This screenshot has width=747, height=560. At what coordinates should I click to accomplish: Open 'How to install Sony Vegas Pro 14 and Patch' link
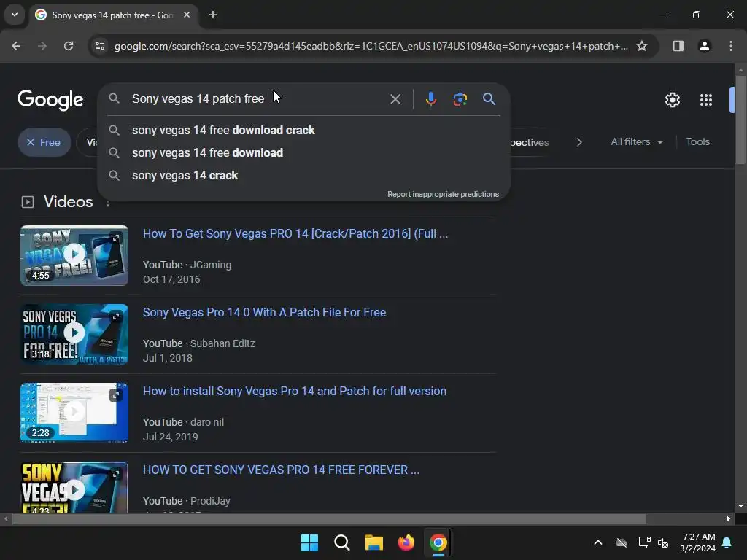[x=295, y=391]
